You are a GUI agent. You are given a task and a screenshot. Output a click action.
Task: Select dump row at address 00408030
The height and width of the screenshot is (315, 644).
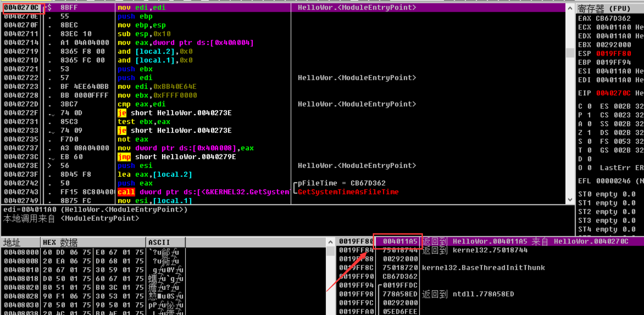click(x=93, y=305)
